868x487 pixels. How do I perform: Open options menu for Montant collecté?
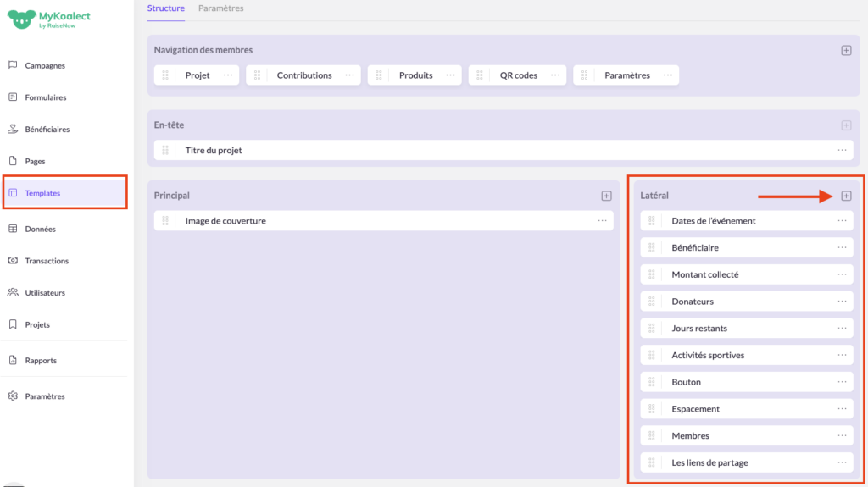click(x=842, y=274)
